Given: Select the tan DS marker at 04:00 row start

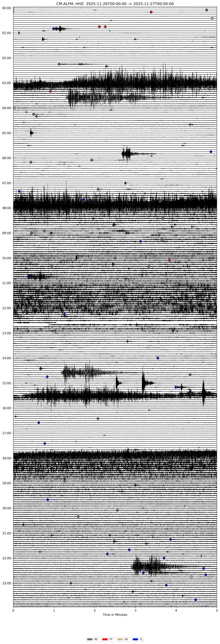Looking at the screenshot, I should 15,108.
